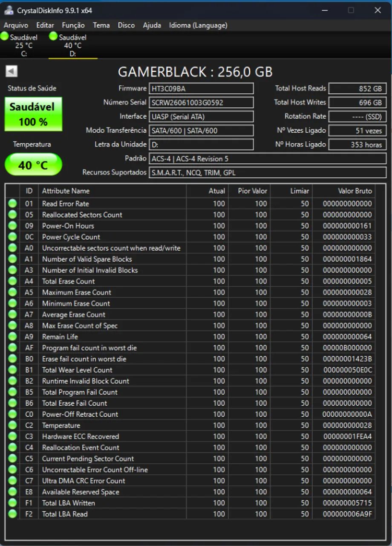Click status dot for Total LBA Read
This screenshot has height=546, width=392.
[12, 514]
